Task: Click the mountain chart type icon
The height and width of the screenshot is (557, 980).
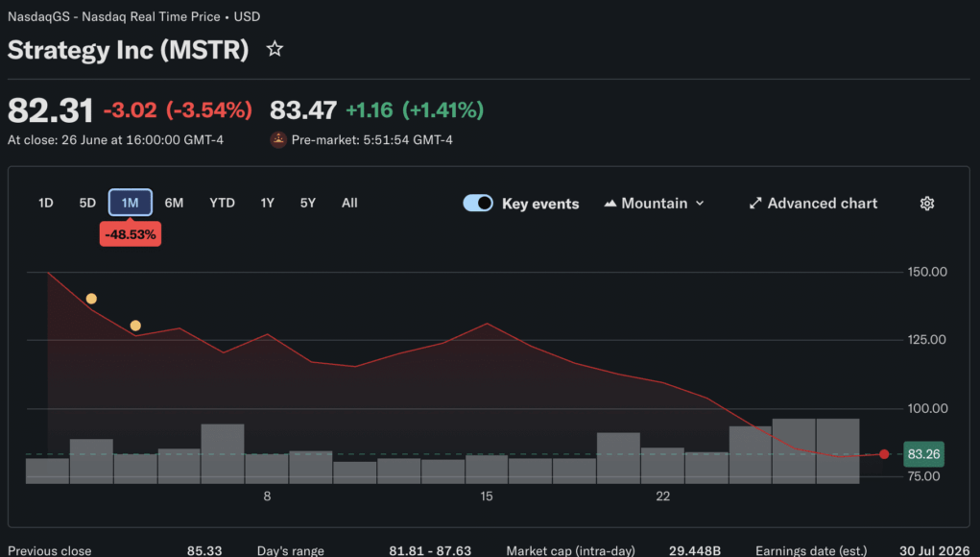Action: point(610,204)
